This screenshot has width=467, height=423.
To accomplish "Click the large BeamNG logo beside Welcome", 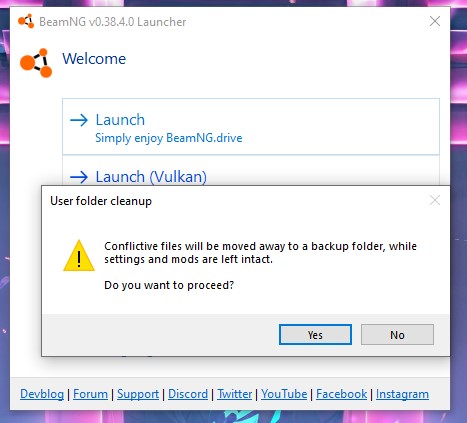I will (x=36, y=63).
